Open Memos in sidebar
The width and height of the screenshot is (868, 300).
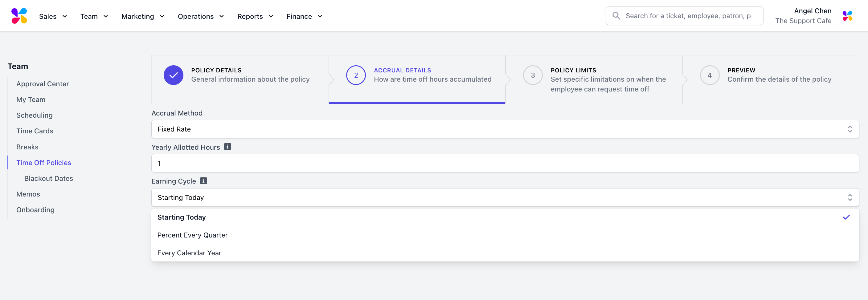[x=28, y=194]
